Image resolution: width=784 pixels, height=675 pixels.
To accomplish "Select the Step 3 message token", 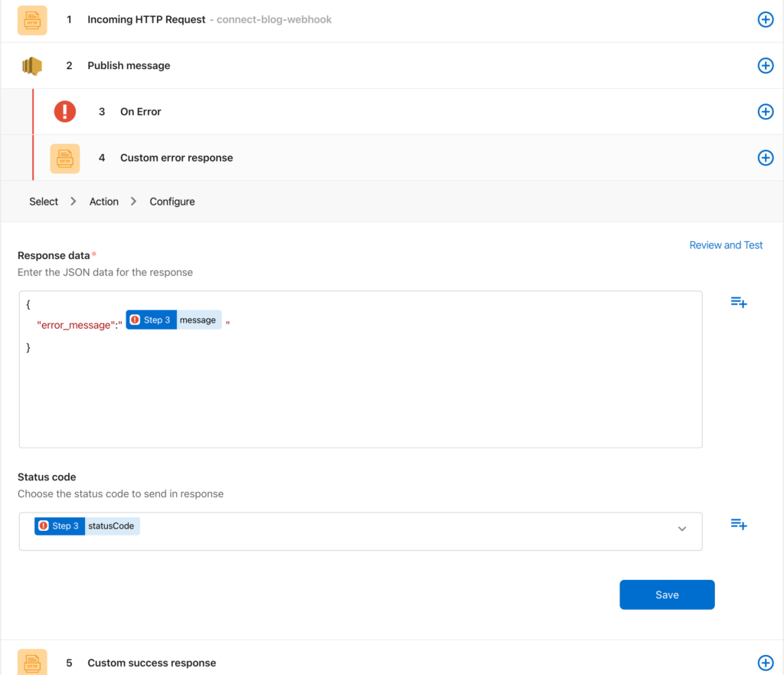I will [174, 320].
